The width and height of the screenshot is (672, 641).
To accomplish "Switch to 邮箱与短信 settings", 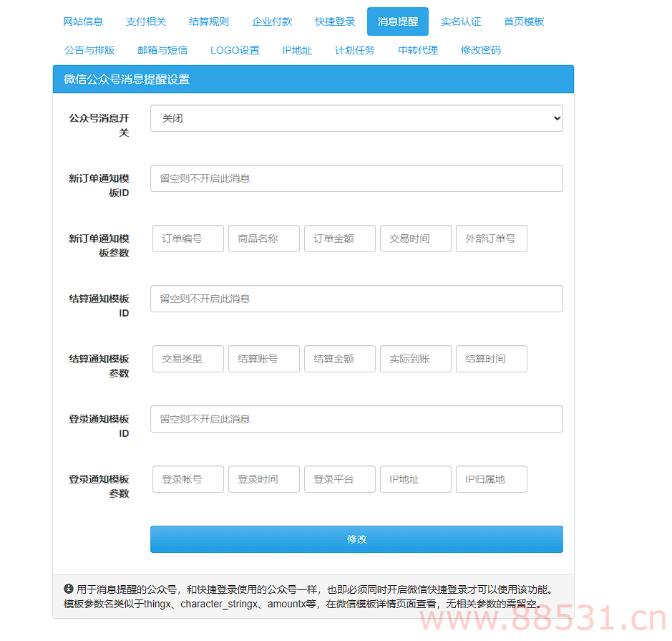I will pos(162,50).
